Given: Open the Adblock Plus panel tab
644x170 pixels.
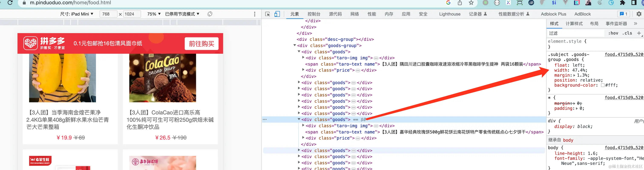Looking at the screenshot, I should point(553,14).
